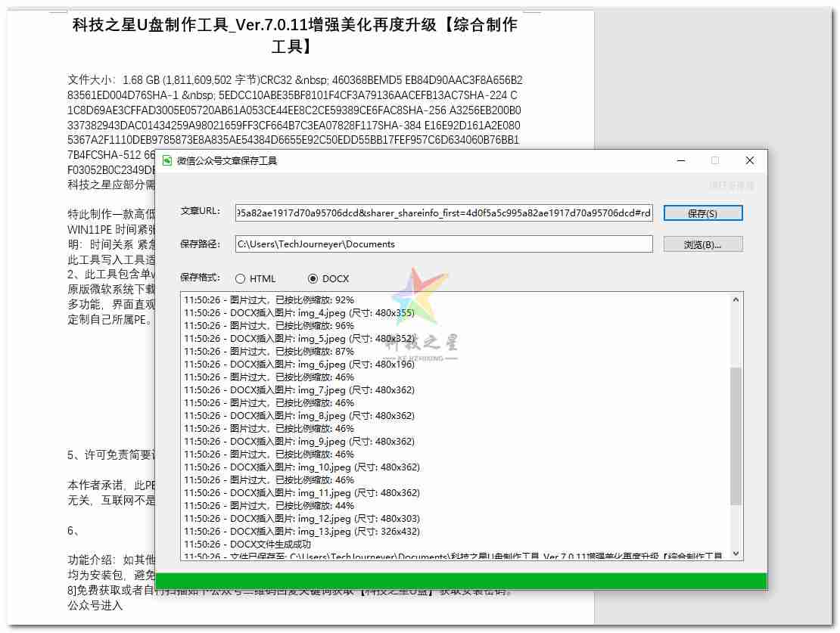Screen dimensions: 840x633
Task: Select the HTML save format option
Action: (240, 278)
